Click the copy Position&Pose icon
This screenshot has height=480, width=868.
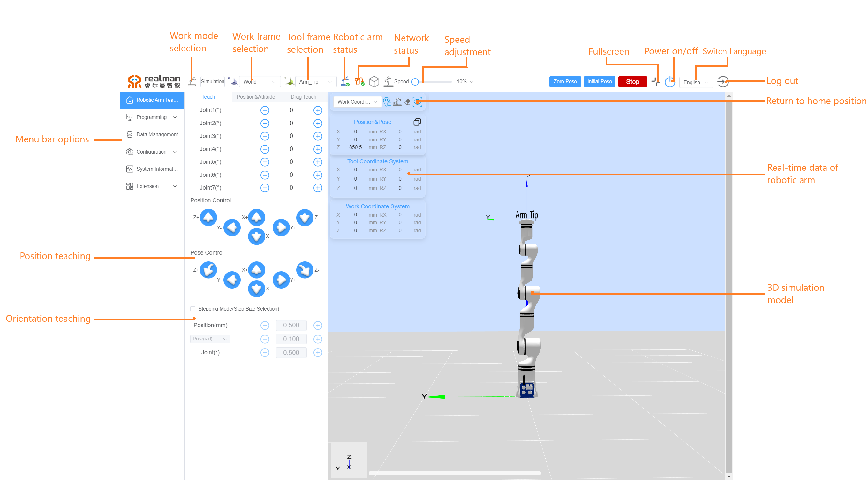pyautogui.click(x=418, y=120)
